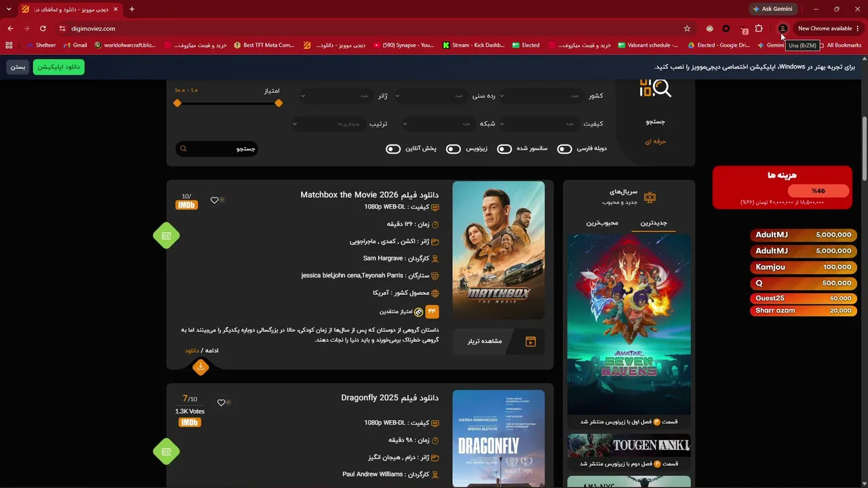Open the دیجی موویز bookmark in bookmarks bar
868x488 pixels.
pyautogui.click(x=334, y=45)
